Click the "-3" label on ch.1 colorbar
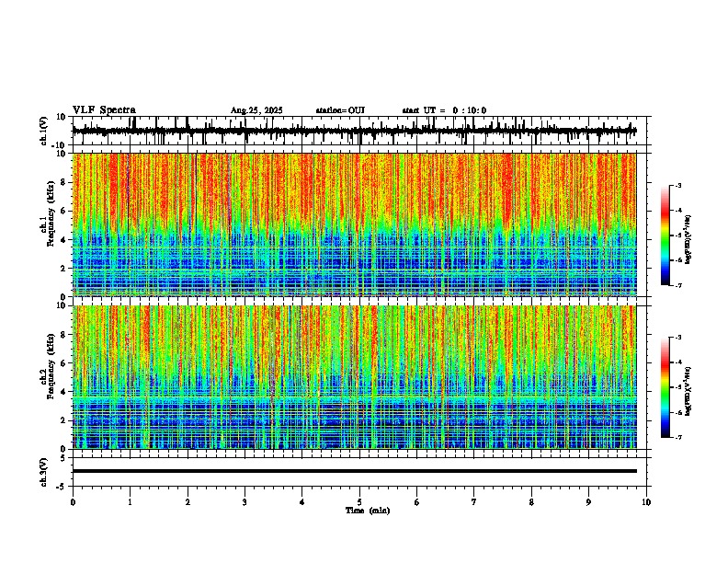This screenshot has height=563, width=728. (x=677, y=185)
